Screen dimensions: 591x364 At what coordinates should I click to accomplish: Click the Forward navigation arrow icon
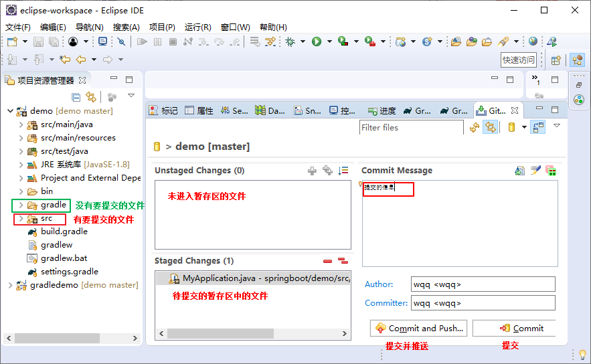108,60
